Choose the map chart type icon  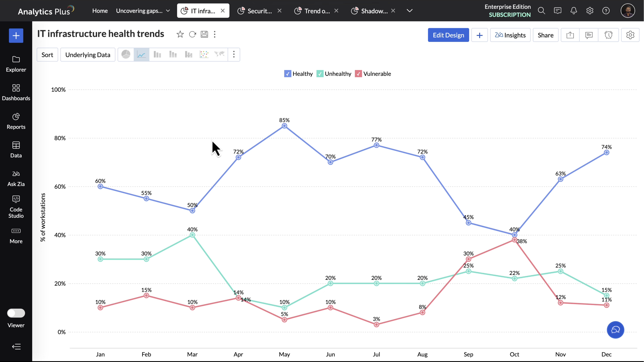click(x=220, y=54)
